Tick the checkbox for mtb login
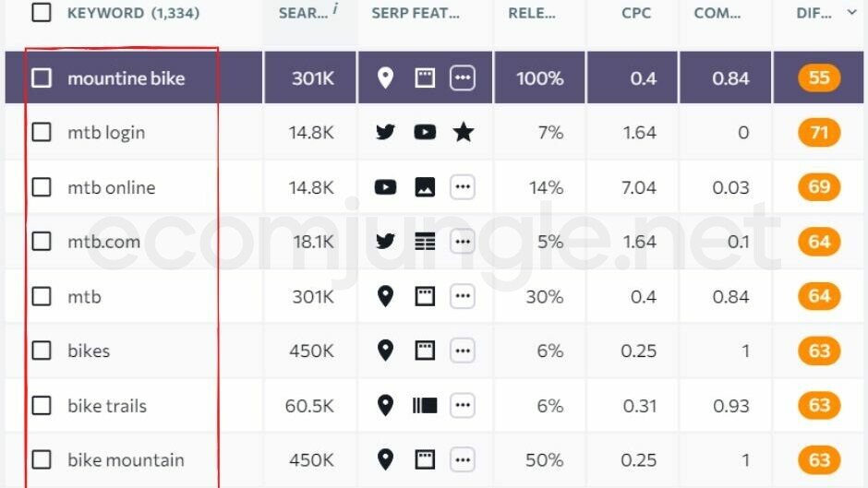 tap(42, 132)
